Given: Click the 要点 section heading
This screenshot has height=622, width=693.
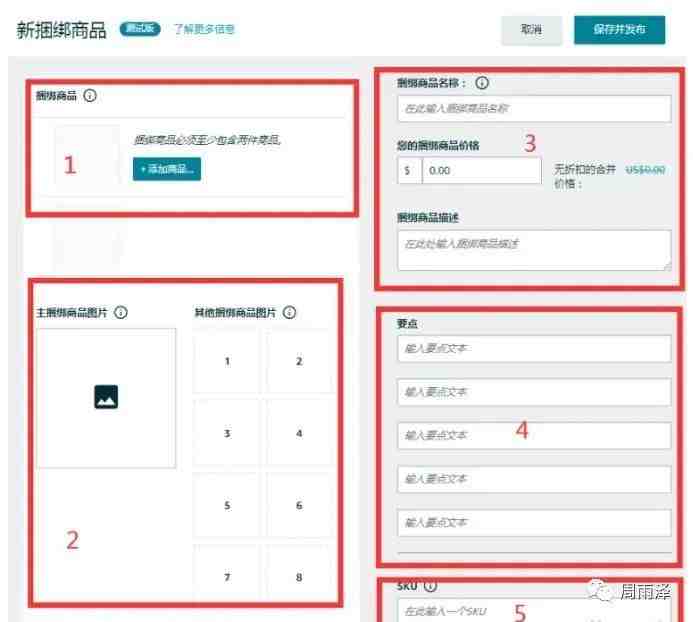Looking at the screenshot, I should (407, 324).
